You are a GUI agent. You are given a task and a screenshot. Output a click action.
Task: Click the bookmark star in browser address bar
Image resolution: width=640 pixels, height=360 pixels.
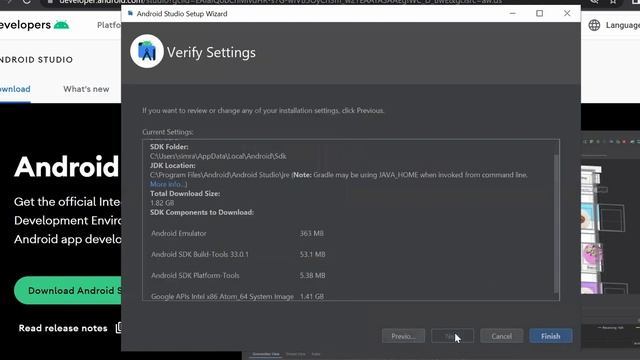[x=613, y=2]
